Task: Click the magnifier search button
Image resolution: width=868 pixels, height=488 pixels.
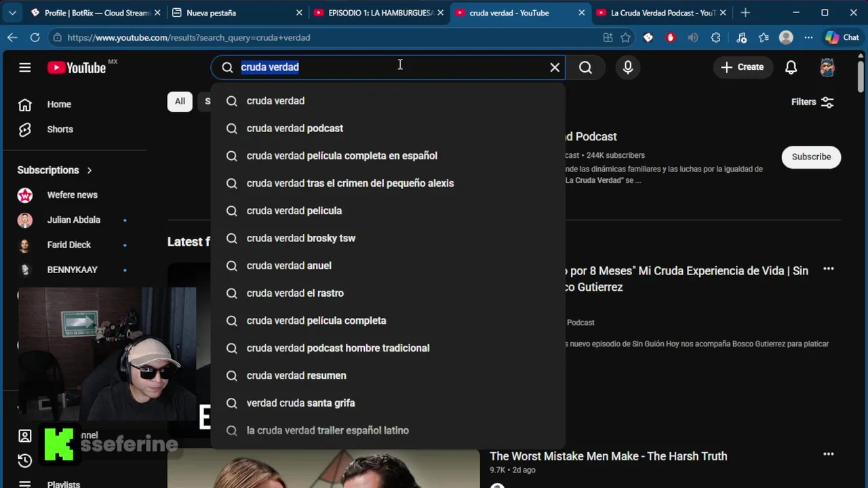Action: coord(585,67)
